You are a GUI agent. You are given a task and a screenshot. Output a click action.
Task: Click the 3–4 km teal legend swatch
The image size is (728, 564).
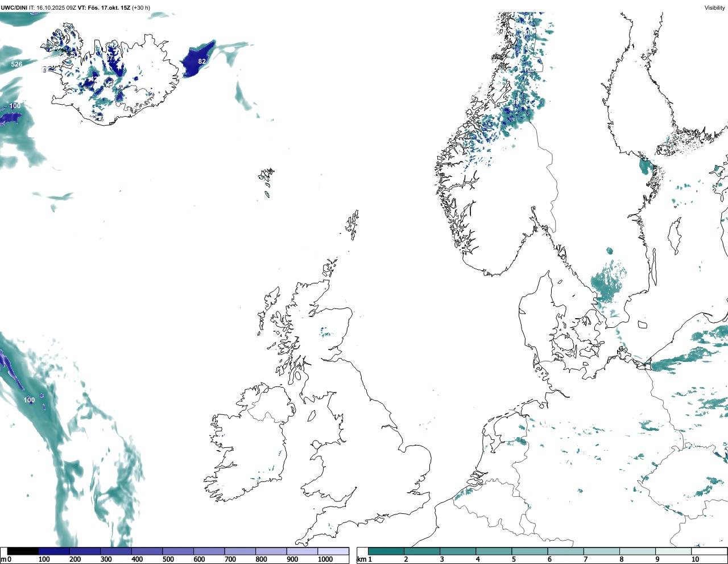click(x=458, y=551)
